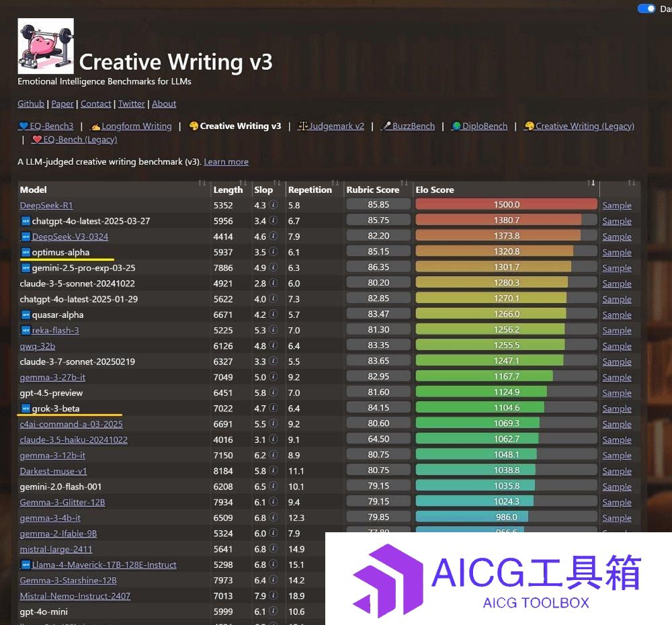The image size is (672, 625).
Task: Click Slop info icon for claude-3-7-sonnet-20250219
Action: [274, 361]
